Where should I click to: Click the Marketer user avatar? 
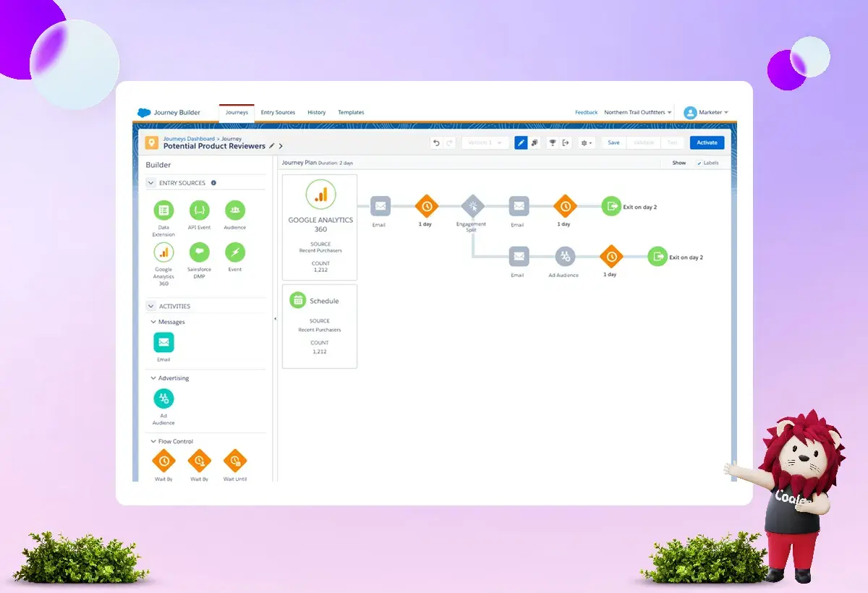point(690,112)
